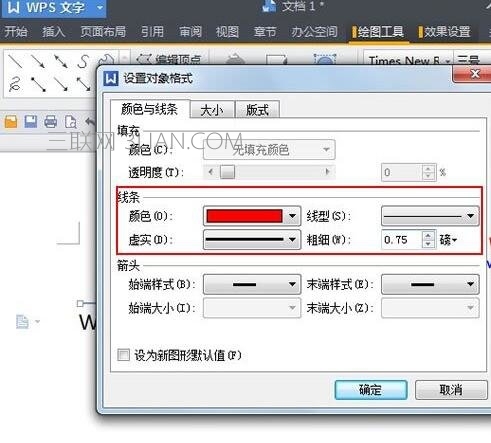Select the straight line shape tool
This screenshot has height=443, width=491.
tap(15, 62)
